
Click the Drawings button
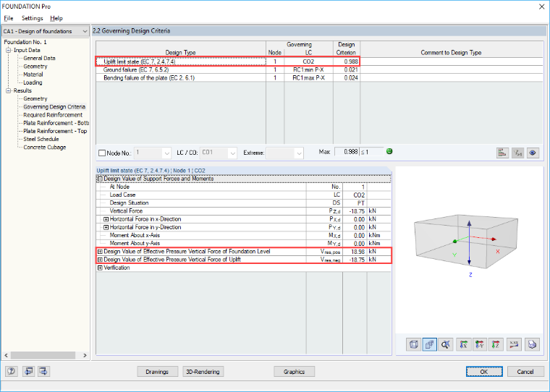(x=157, y=372)
